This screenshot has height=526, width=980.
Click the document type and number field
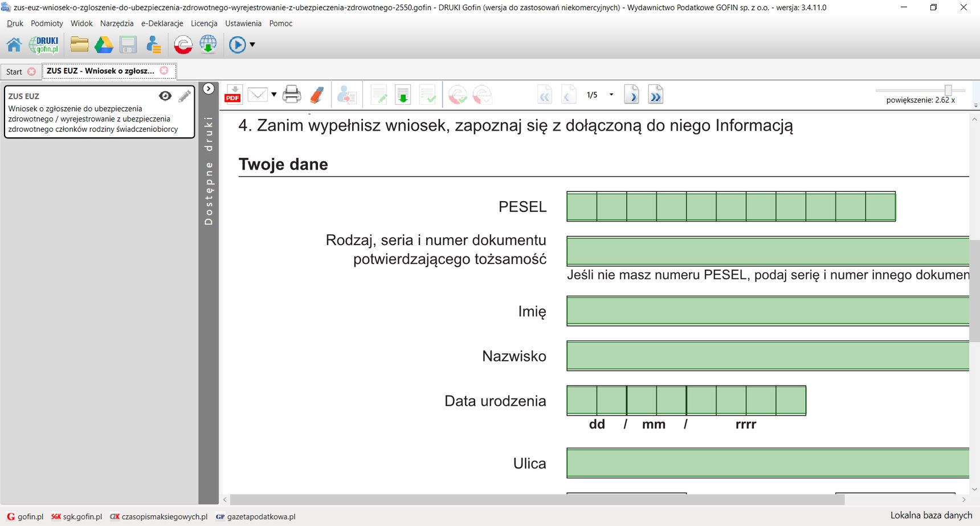pos(767,251)
